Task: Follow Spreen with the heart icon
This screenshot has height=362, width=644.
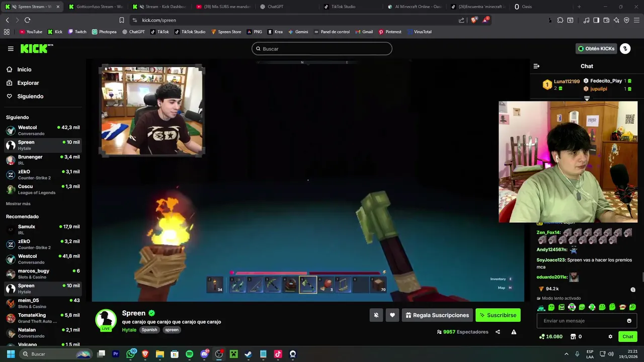Action: click(392, 315)
